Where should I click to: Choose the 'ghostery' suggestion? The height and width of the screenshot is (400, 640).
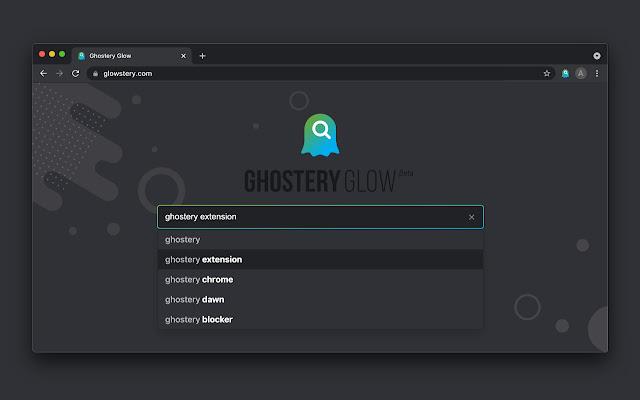320,240
